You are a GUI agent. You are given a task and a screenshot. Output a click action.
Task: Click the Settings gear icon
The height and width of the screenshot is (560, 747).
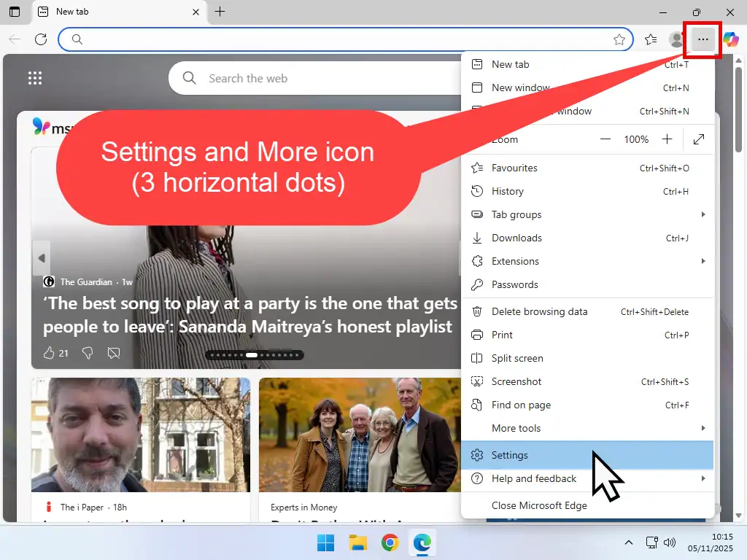[x=477, y=455]
